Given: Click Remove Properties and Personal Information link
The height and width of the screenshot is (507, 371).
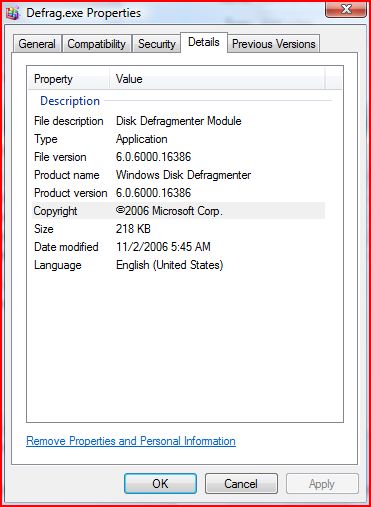Looking at the screenshot, I should click(x=131, y=441).
